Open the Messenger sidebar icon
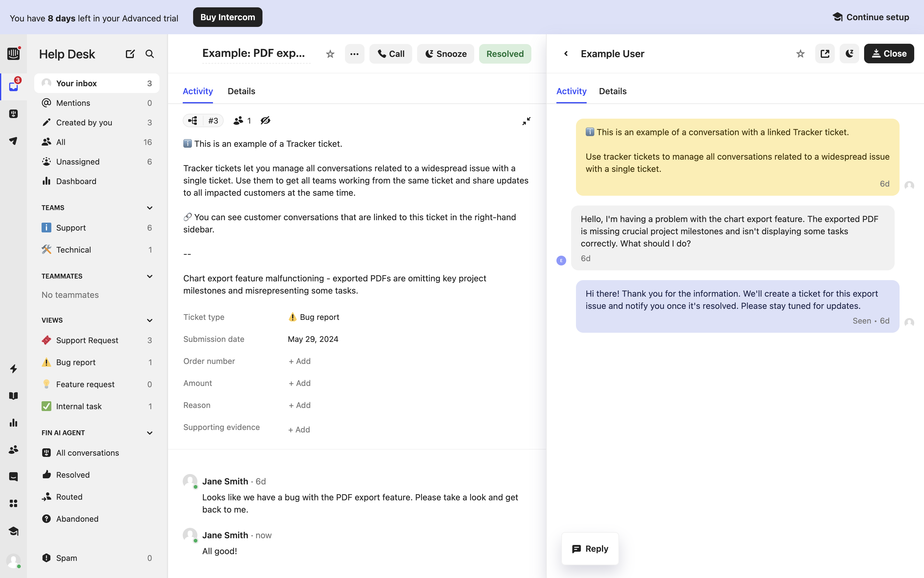924x578 pixels. point(13,476)
